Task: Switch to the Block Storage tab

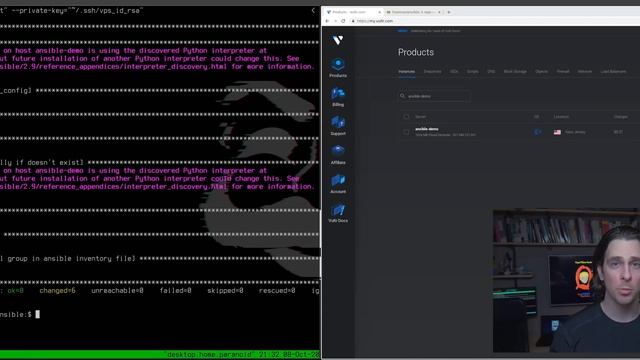Action: (515, 71)
